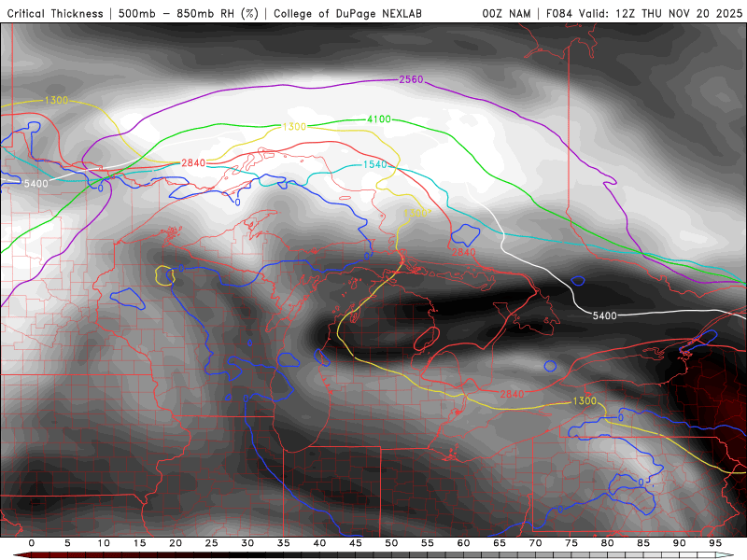Screen dimensions: 747x560
Task: Click the colorbar tick label 60
Action: (x=463, y=543)
